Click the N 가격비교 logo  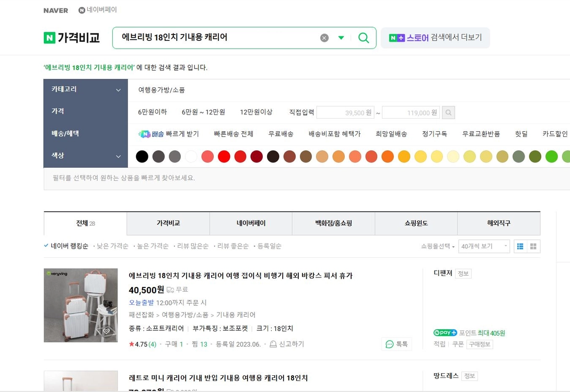point(72,38)
